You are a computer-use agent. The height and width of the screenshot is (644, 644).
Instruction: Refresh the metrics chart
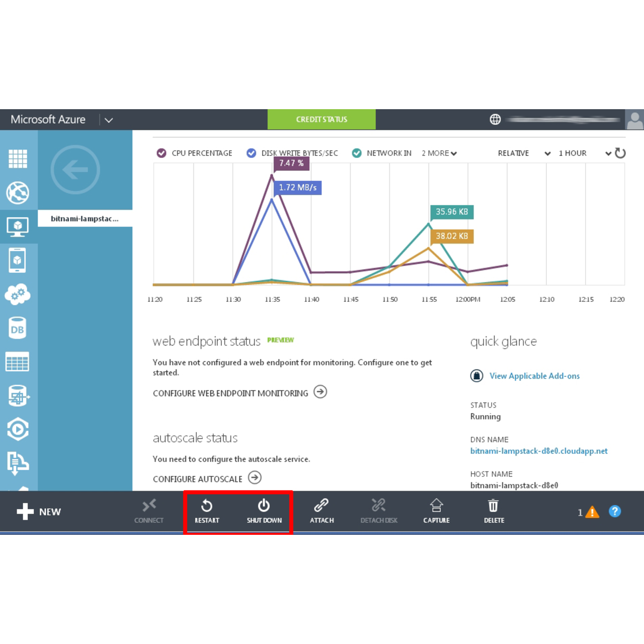(620, 153)
